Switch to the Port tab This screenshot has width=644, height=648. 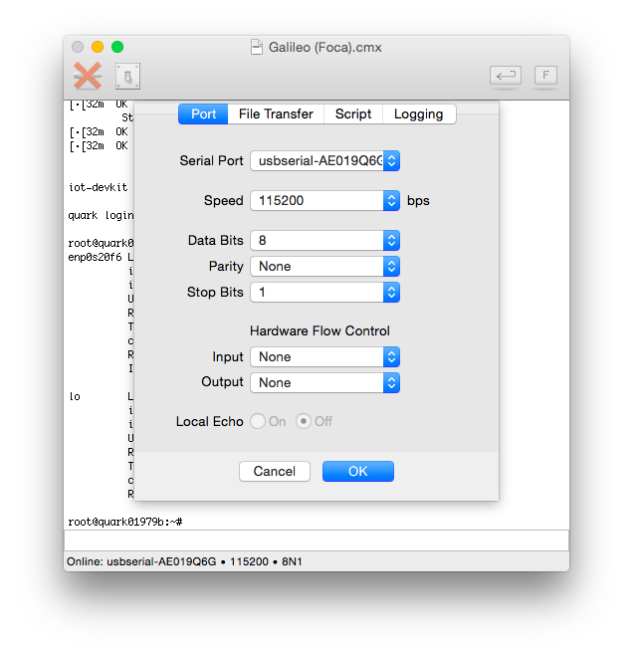click(203, 114)
